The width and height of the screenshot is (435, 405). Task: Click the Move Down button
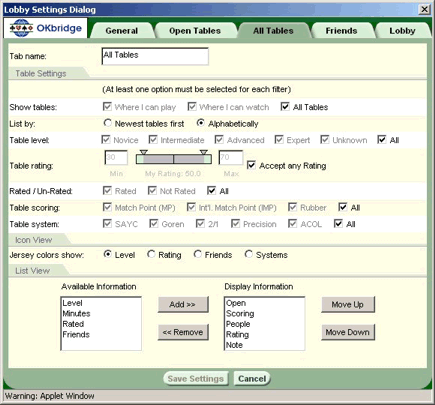pyautogui.click(x=348, y=332)
